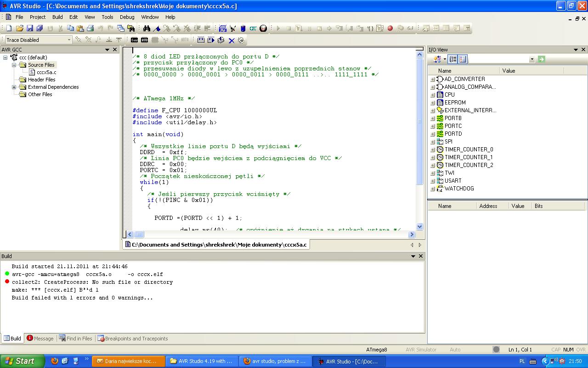Open the Project menu
The height and width of the screenshot is (368, 588).
[x=38, y=17]
